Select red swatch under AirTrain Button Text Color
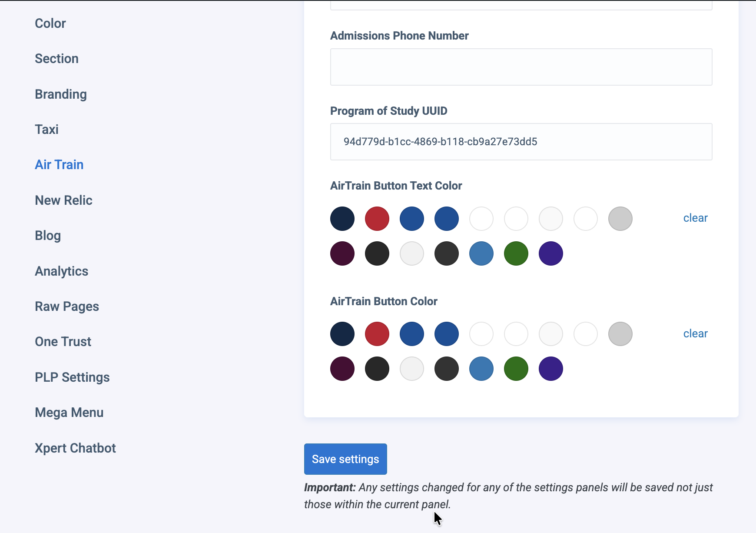Image resolution: width=756 pixels, height=533 pixels. click(377, 219)
